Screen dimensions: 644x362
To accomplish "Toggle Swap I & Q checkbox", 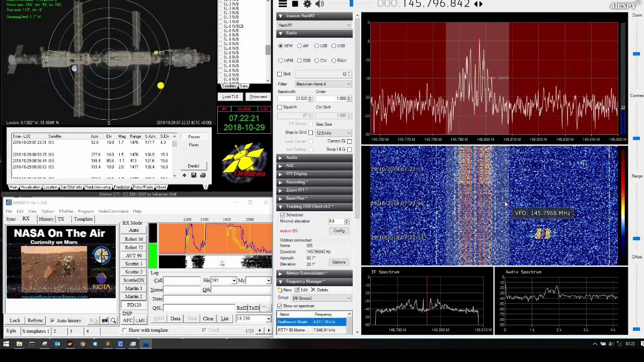I will [349, 149].
